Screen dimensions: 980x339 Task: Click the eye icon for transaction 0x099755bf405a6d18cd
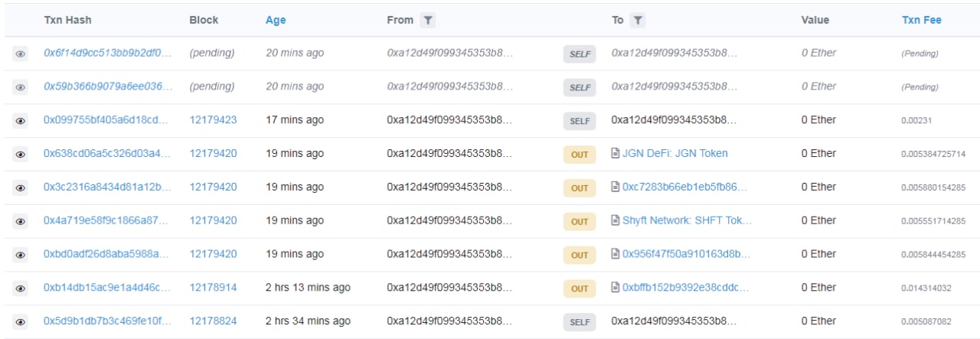pyautogui.click(x=21, y=121)
